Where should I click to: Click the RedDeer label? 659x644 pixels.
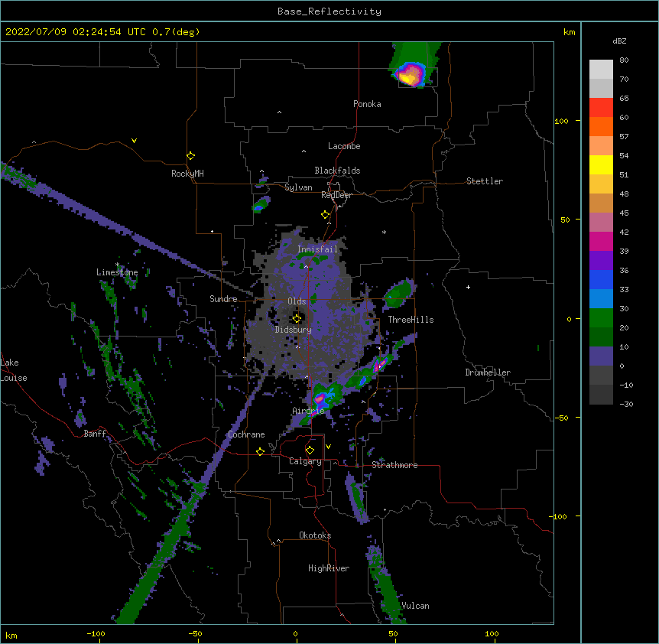click(x=336, y=195)
